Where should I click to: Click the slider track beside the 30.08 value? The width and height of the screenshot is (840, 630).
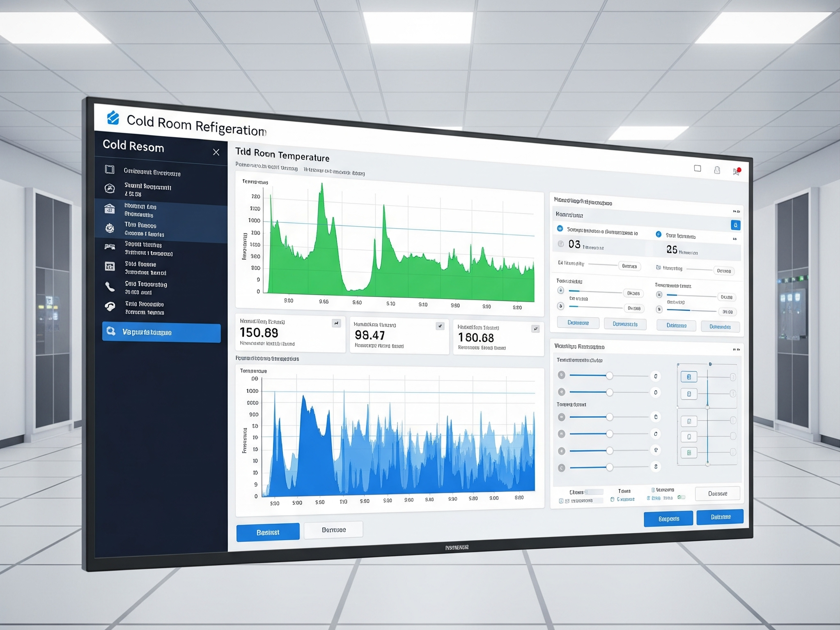[691, 311]
